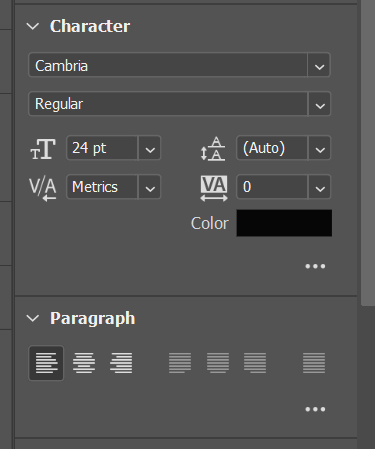Toggle align right paragraph option
Image resolution: width=375 pixels, height=449 pixels.
tap(121, 363)
